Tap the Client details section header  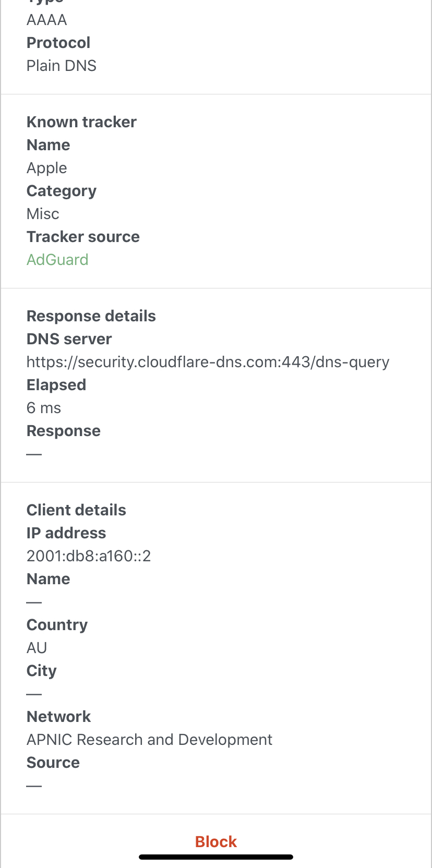(76, 510)
